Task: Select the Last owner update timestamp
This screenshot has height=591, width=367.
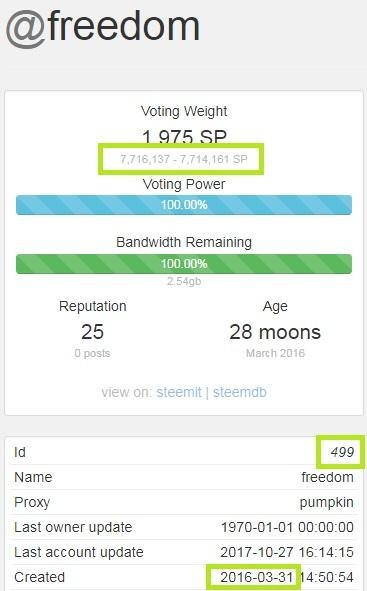Action: click(287, 527)
